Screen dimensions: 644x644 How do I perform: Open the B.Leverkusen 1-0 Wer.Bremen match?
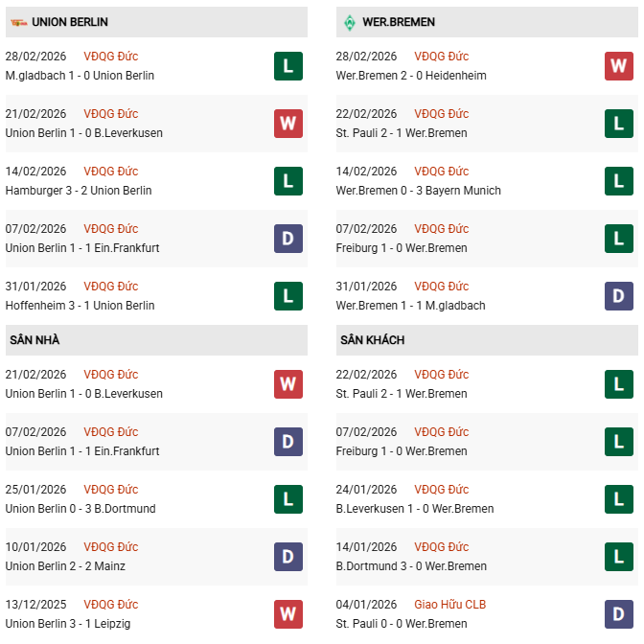click(x=415, y=509)
